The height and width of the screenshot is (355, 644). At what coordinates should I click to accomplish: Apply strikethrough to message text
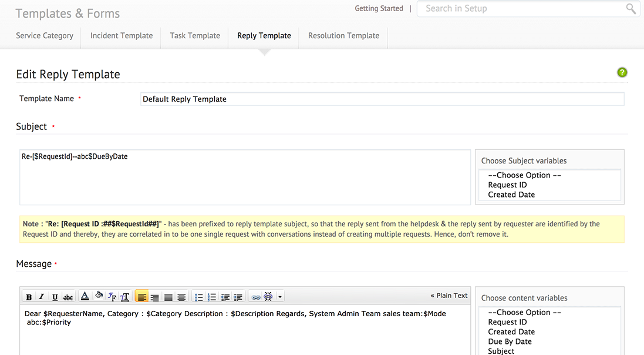click(68, 297)
